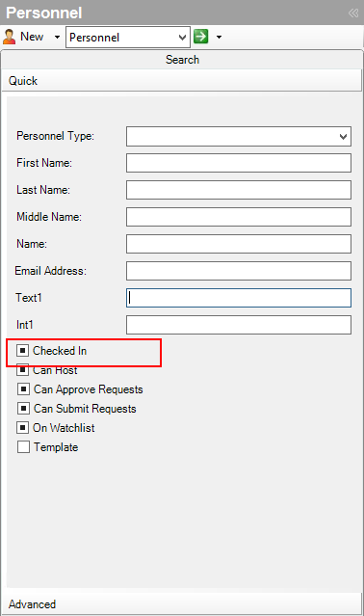Open the New button dropdown arrow
The width and height of the screenshot is (364, 616).
(57, 37)
